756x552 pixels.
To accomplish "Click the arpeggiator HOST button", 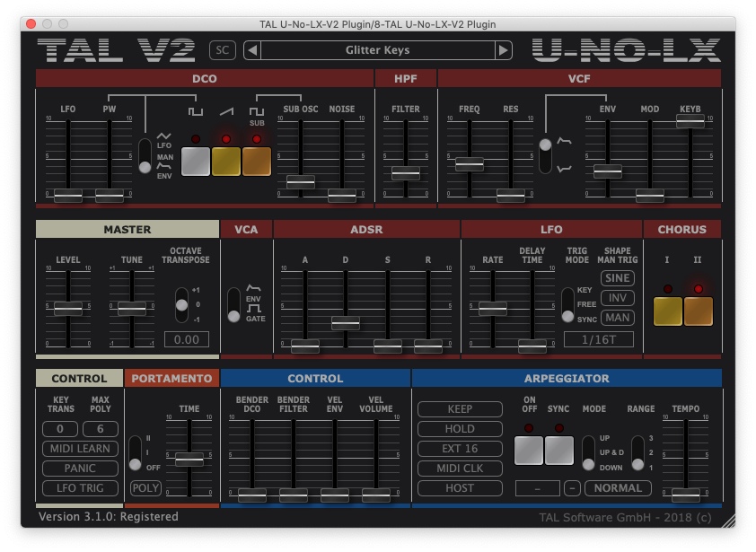I will pos(460,488).
